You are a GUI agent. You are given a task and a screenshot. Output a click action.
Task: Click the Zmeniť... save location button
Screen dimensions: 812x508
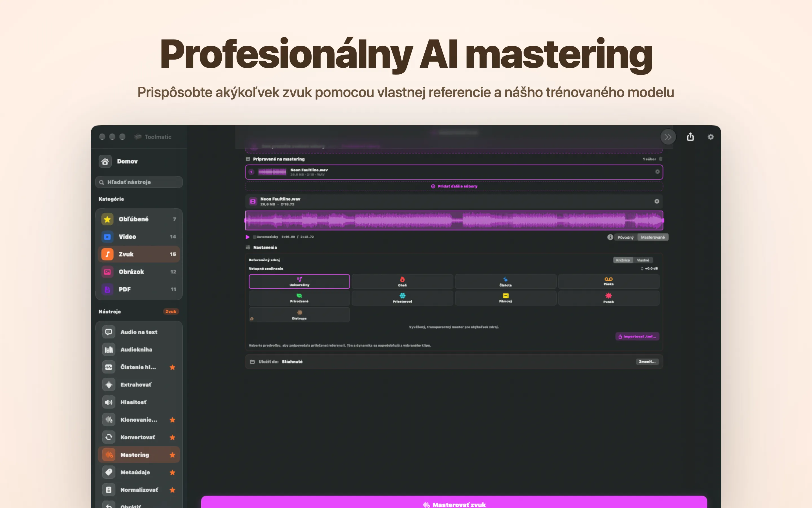647,362
